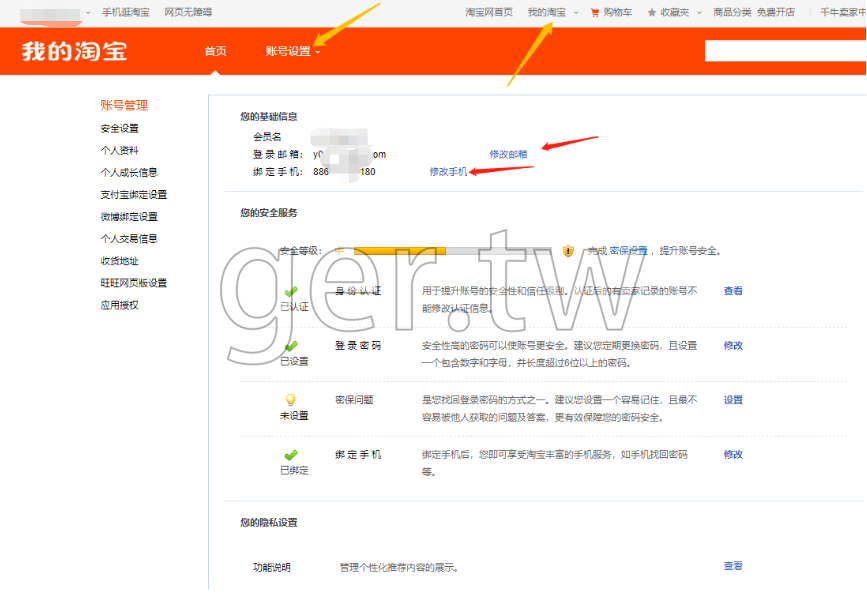Select 旺旺网页版设置 in the sidebar
Image resolution: width=867 pixels, height=595 pixels.
134,283
